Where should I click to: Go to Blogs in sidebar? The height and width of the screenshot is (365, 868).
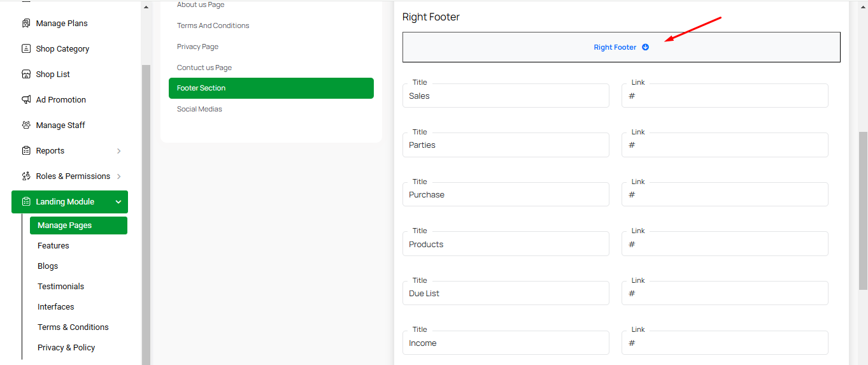pyautogui.click(x=48, y=266)
